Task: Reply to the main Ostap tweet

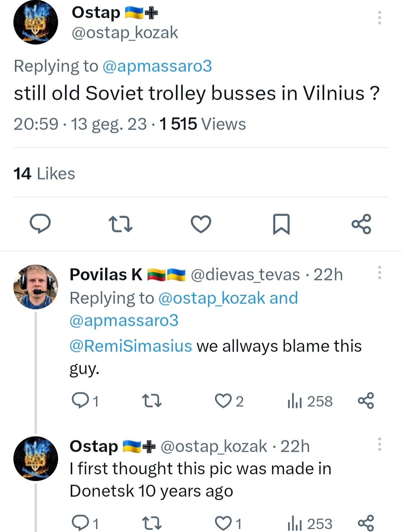Action: [40, 224]
